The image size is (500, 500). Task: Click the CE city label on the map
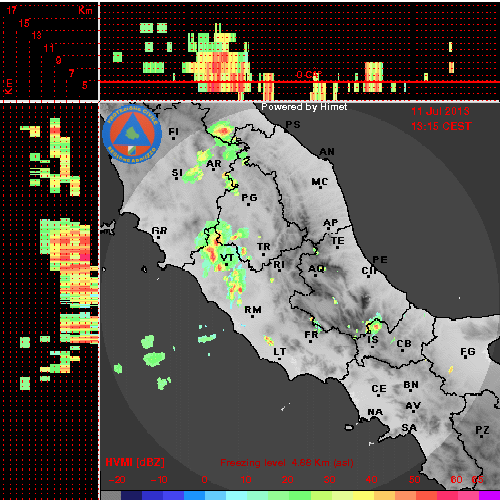pos(379,389)
